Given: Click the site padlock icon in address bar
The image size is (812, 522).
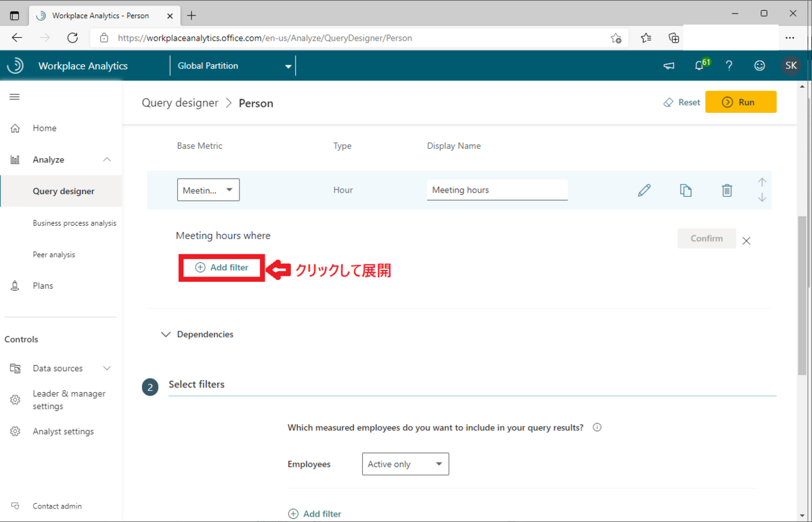Looking at the screenshot, I should (x=104, y=39).
